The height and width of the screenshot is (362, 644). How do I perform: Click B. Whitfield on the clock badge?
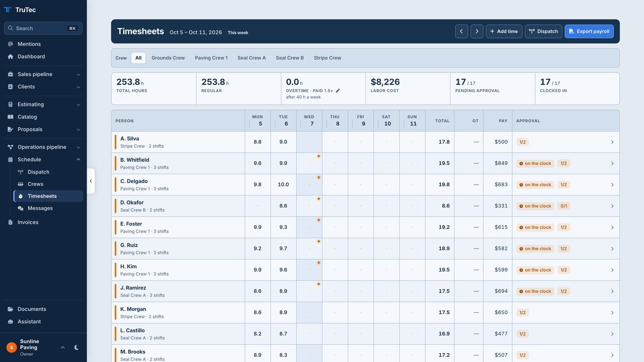pyautogui.click(x=535, y=163)
